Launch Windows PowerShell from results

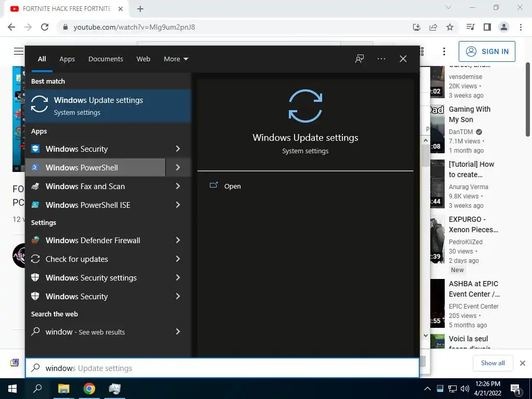96,167
